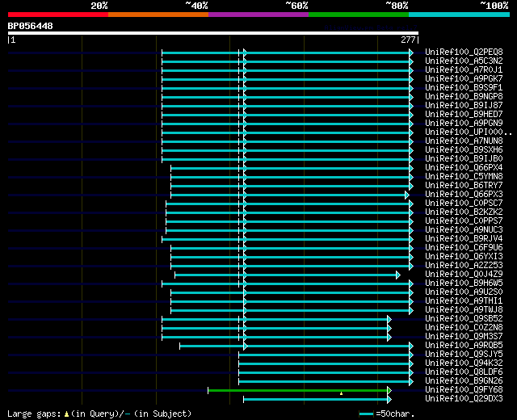517x420 pixels.
Task: Click UniRef100_B2KZK2 hit name
Action: click(x=464, y=212)
